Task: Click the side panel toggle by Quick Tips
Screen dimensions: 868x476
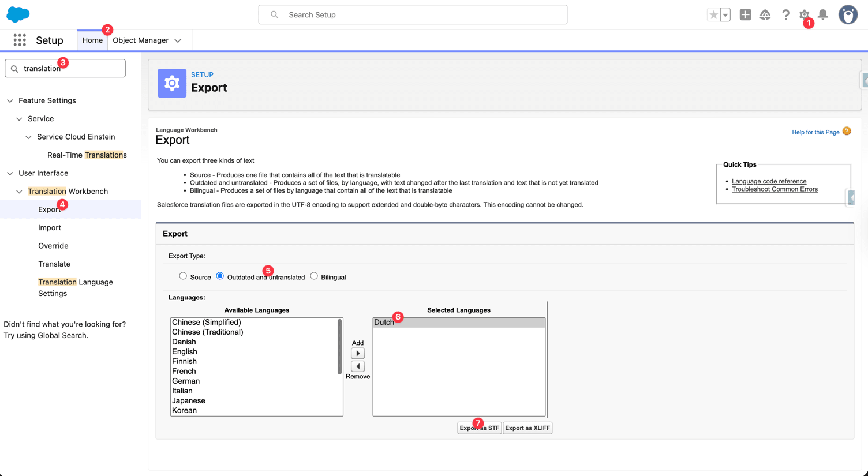Action: click(851, 197)
